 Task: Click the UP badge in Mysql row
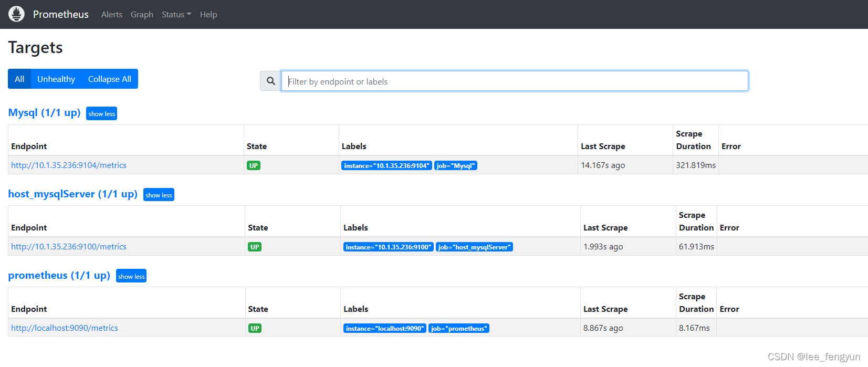point(254,165)
